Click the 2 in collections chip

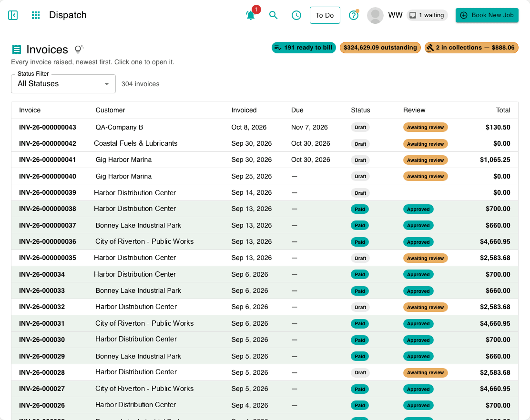pos(471,48)
